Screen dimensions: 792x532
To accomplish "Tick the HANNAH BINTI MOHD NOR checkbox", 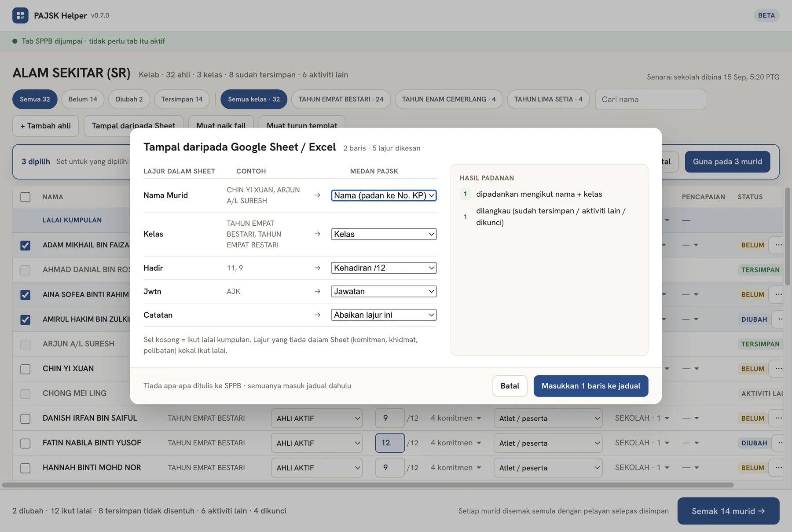I will tap(26, 468).
